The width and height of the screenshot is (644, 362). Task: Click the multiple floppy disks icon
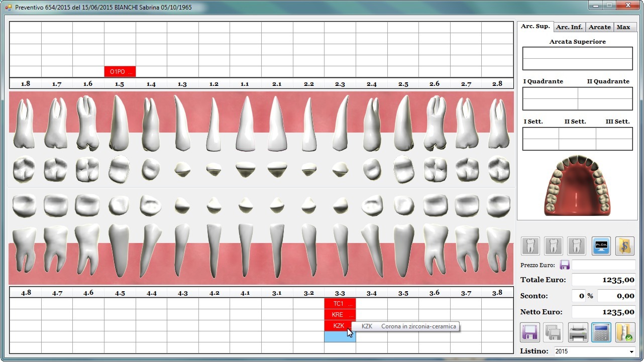pos(554,332)
